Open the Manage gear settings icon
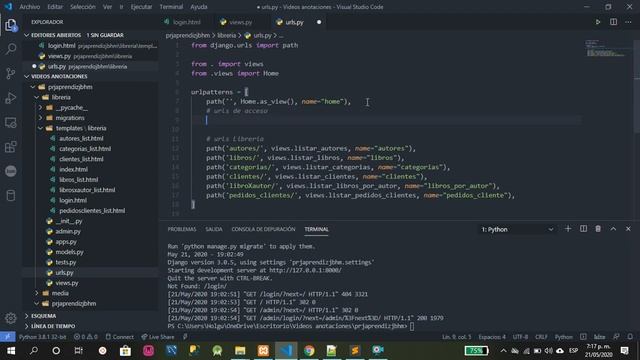 [x=11, y=318]
